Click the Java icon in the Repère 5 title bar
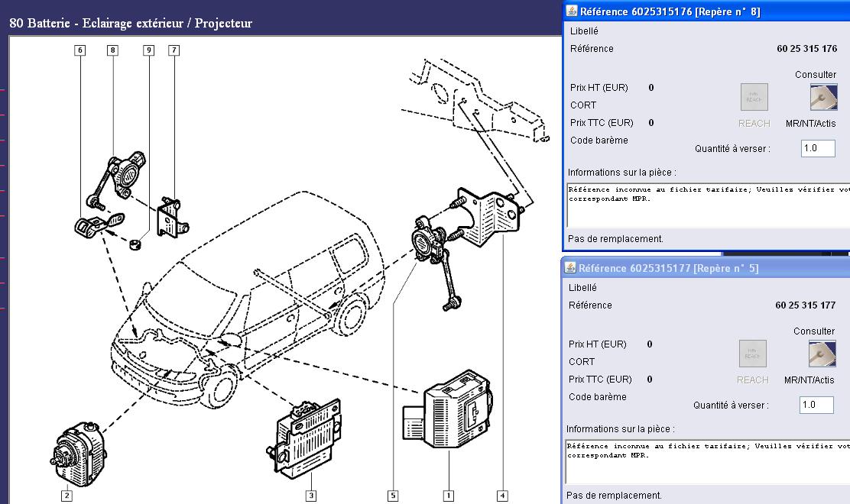 (569, 268)
